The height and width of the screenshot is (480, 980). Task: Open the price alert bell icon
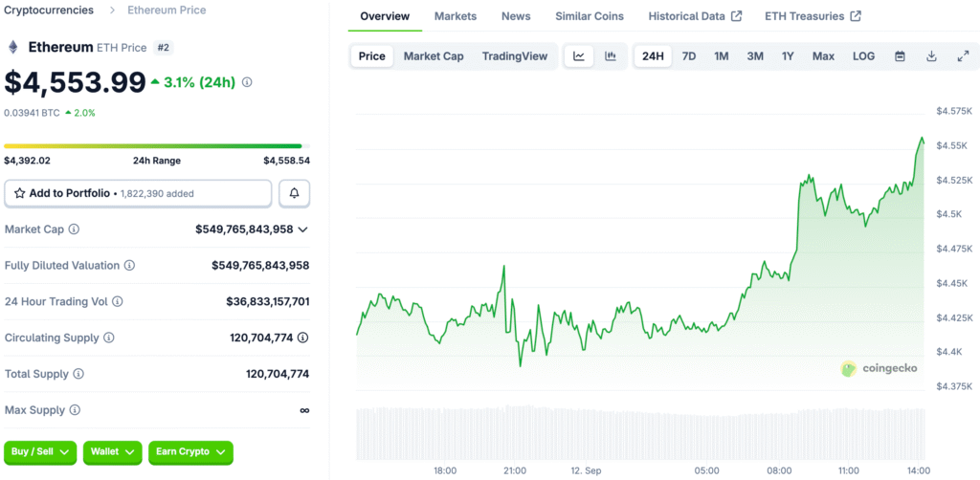[x=295, y=193]
